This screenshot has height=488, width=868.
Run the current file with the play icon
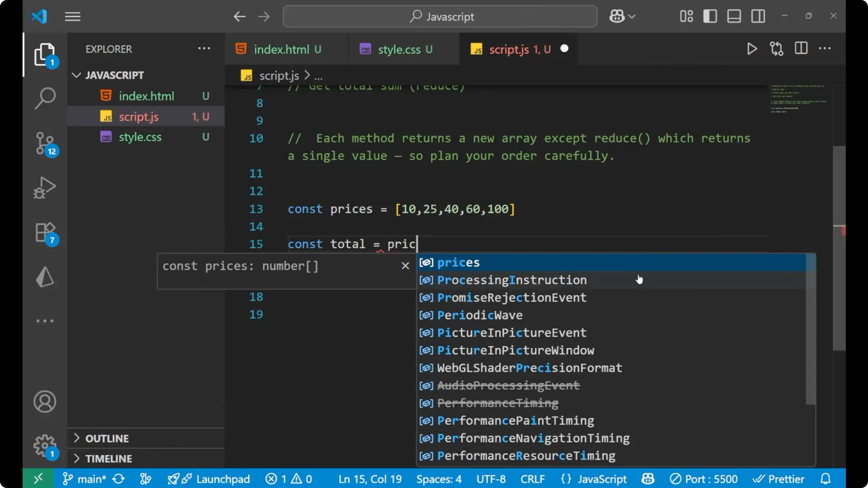[x=752, y=49]
